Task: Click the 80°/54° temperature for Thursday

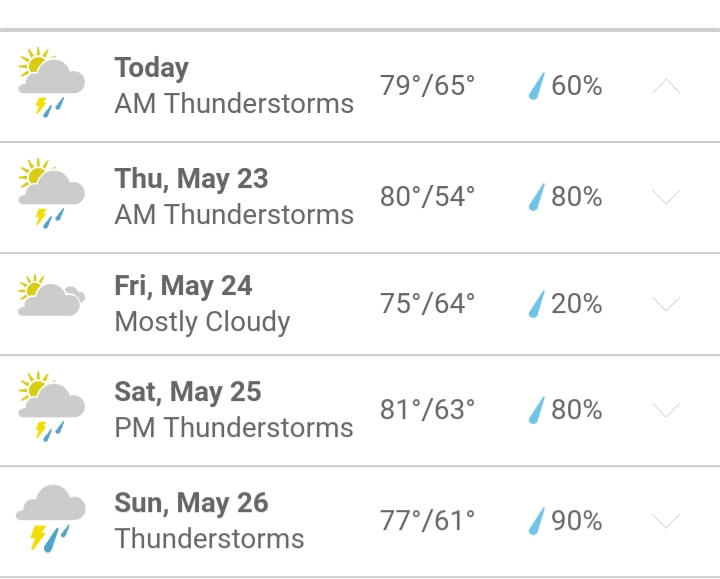Action: pyautogui.click(x=428, y=197)
